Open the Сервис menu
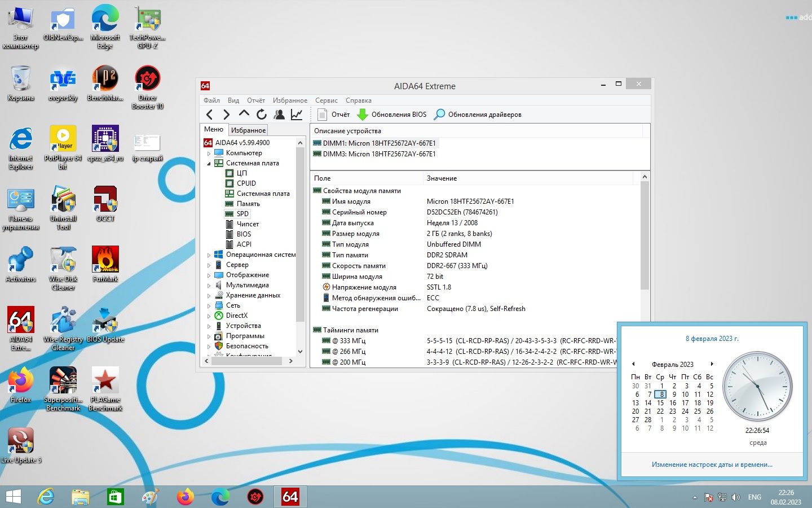This screenshot has width=812, height=508. click(326, 100)
